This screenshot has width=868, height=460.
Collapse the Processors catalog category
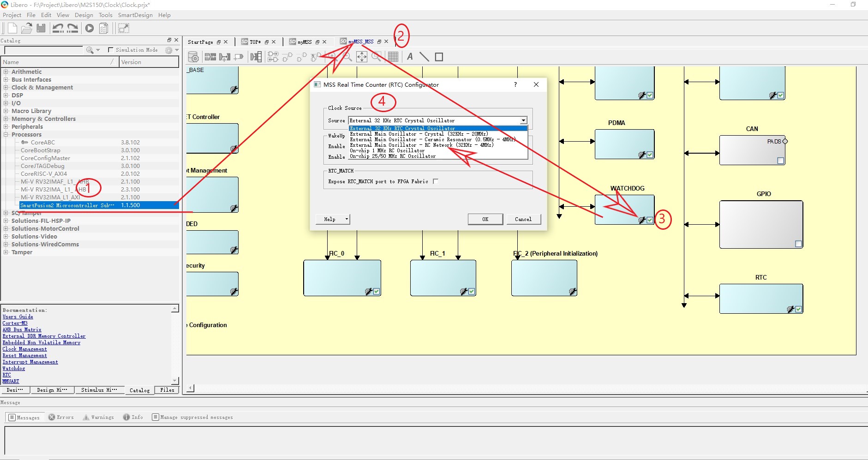coord(5,134)
